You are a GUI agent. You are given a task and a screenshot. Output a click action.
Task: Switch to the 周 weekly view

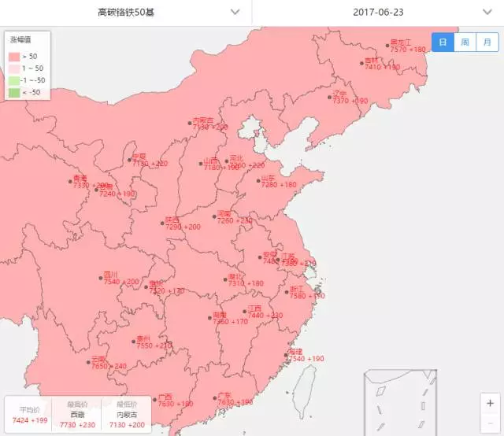pos(465,42)
